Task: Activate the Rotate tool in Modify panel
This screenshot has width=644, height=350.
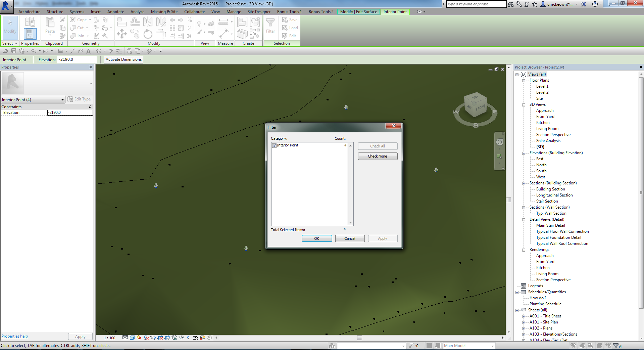Action: pyautogui.click(x=148, y=34)
